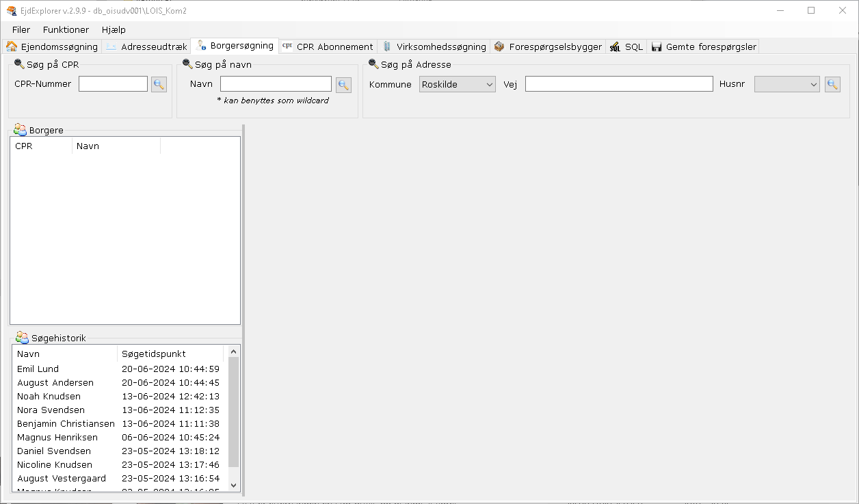Select Emil Lund in search history
The image size is (859, 504).
(x=38, y=369)
